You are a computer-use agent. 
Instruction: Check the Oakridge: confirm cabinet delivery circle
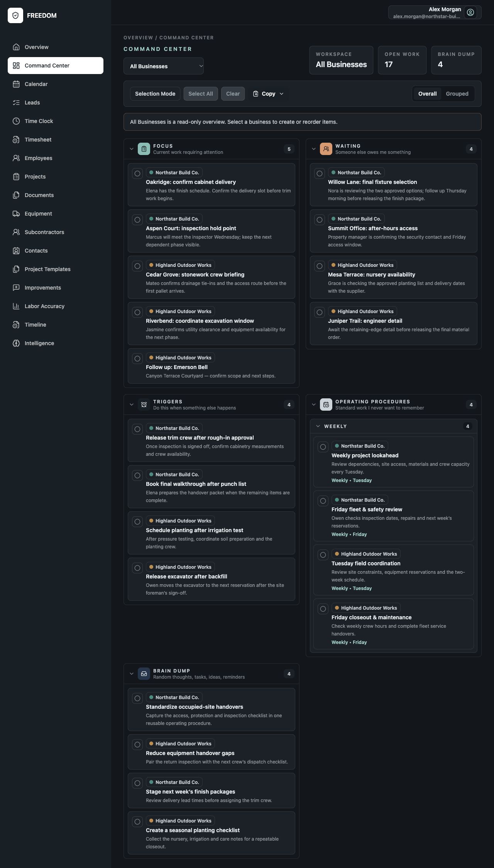pos(137,174)
